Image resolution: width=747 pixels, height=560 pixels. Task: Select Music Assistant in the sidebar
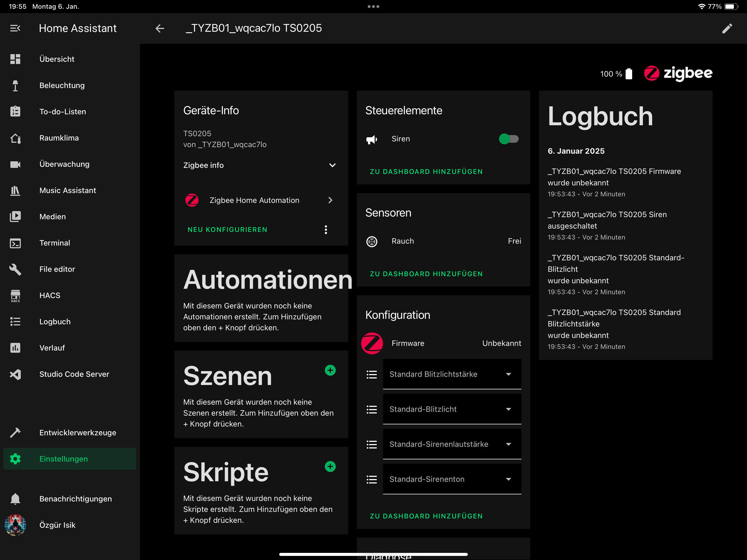pos(69,191)
